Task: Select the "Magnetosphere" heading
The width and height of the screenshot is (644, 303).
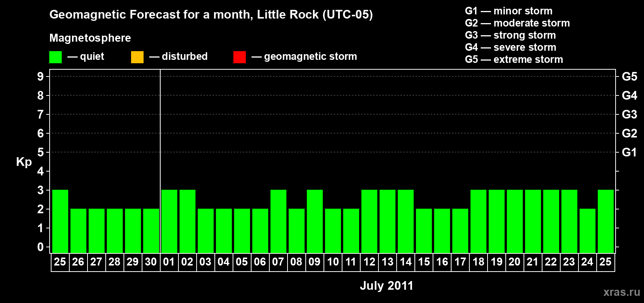Action: [90, 38]
